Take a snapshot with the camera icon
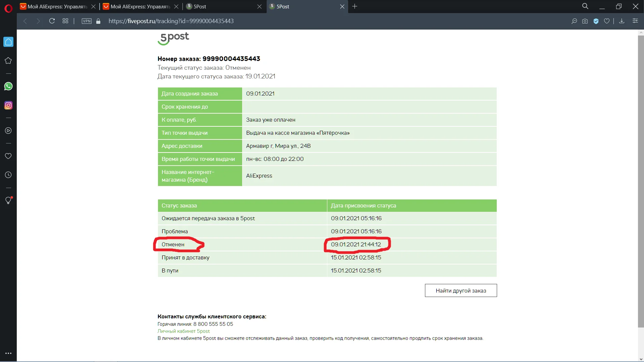 coord(585,21)
